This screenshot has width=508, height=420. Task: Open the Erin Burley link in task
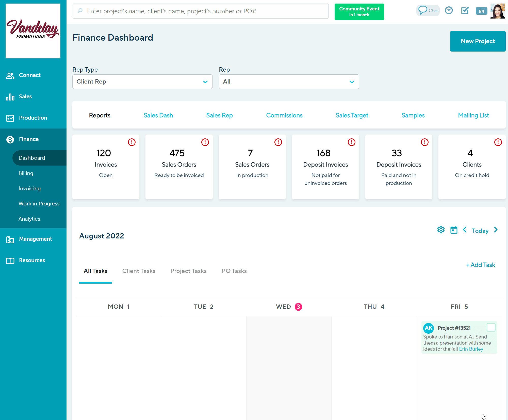(471, 349)
